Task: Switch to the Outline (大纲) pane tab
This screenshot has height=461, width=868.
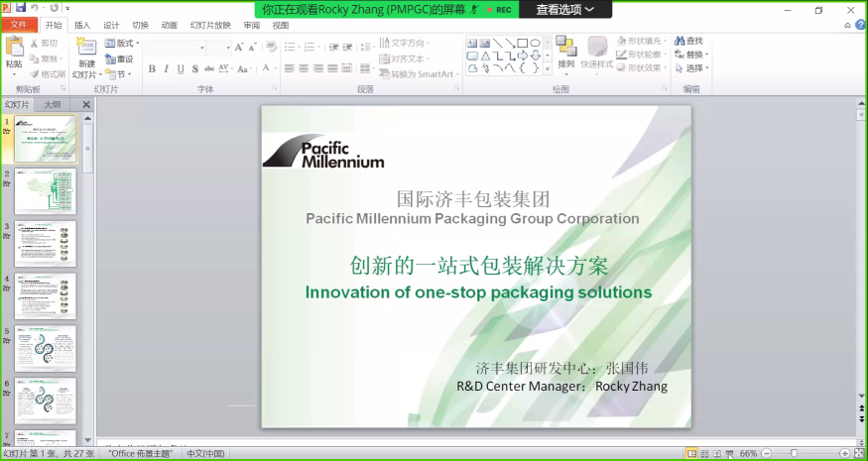Action: pos(53,104)
